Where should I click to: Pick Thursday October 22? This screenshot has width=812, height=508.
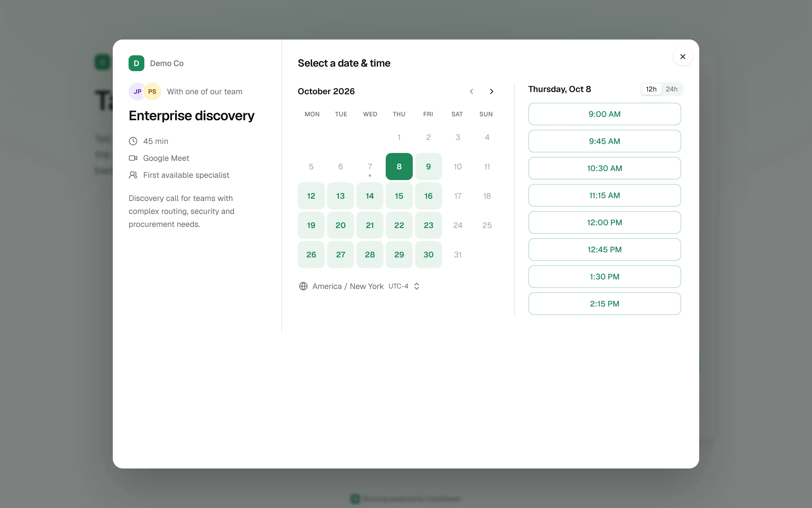(399, 225)
